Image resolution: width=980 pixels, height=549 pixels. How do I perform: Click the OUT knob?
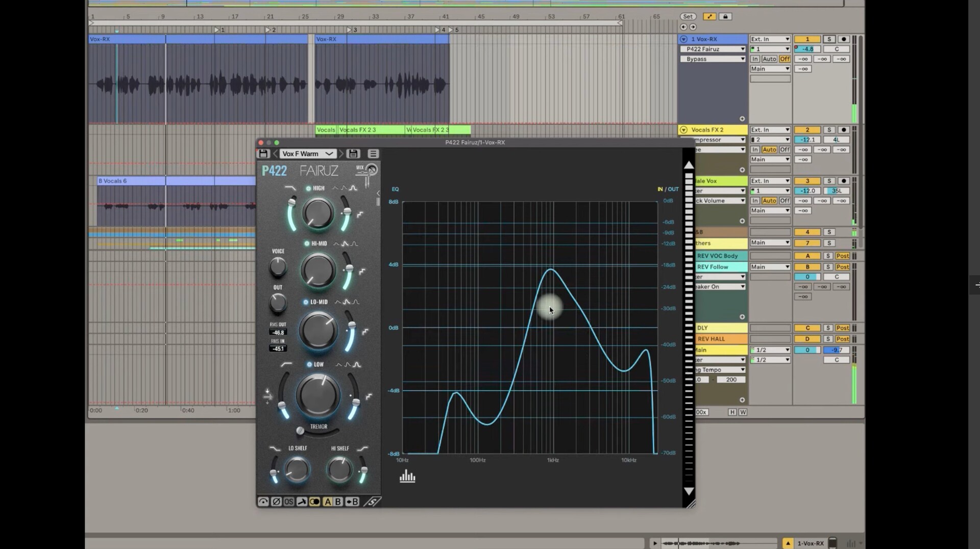tap(278, 303)
